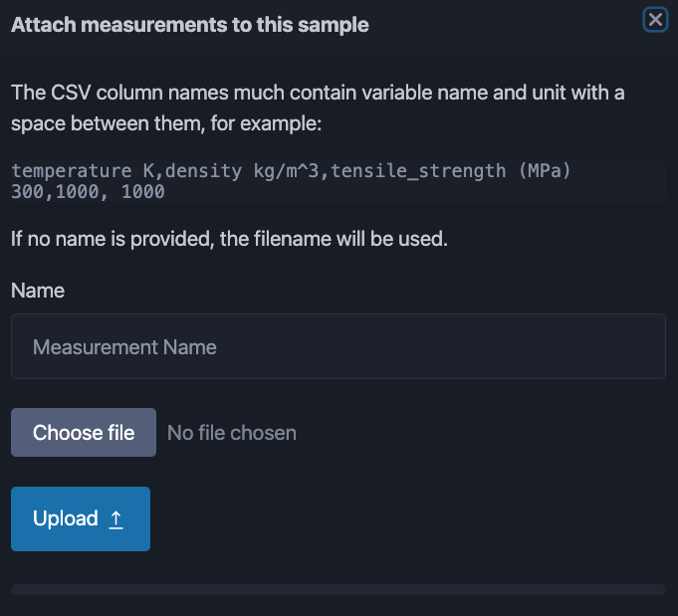678x616 pixels.
Task: Close the attach measurements dialog
Action: tap(655, 20)
